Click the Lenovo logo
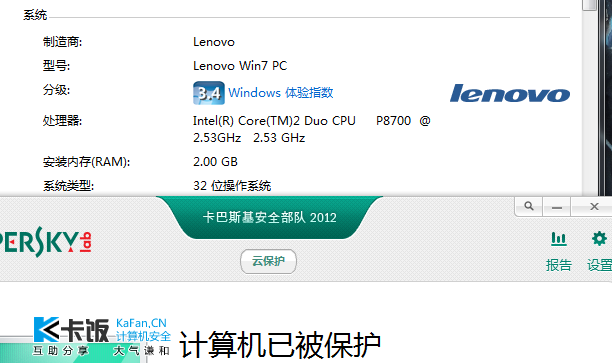The width and height of the screenshot is (612, 363). 510,94
